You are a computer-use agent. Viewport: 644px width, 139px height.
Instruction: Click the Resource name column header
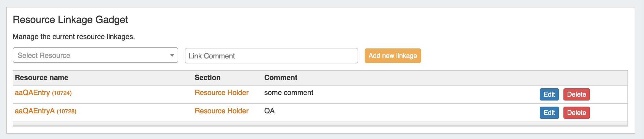42,78
